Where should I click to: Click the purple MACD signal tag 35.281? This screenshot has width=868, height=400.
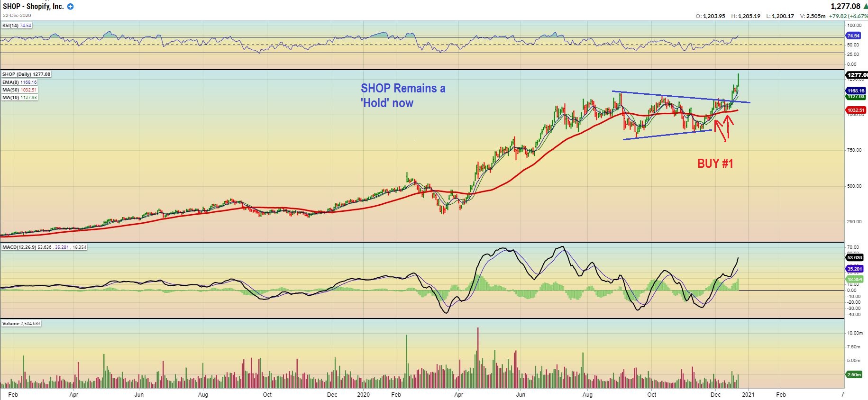(855, 269)
